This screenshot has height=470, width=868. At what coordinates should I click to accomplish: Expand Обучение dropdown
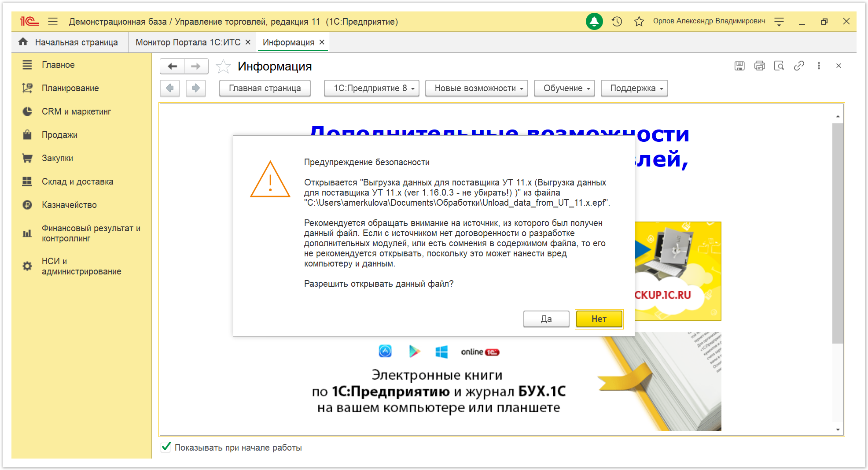pyautogui.click(x=564, y=88)
